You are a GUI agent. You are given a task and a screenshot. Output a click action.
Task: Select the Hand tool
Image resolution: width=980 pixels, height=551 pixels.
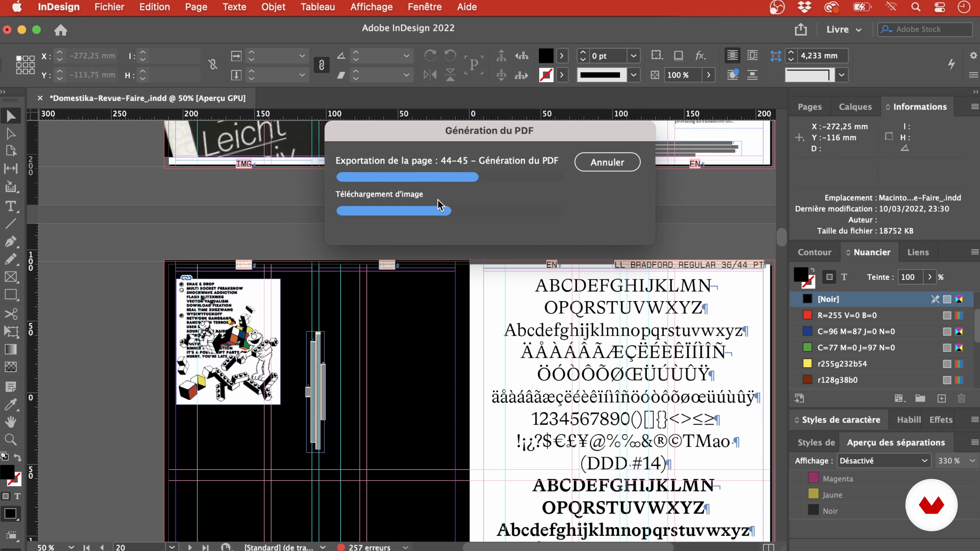tap(11, 422)
